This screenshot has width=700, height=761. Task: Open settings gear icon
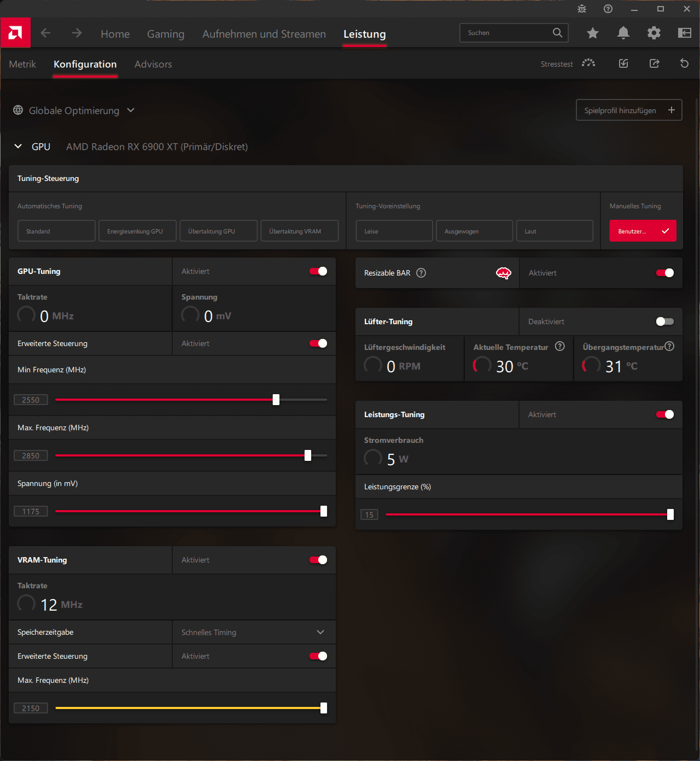[654, 33]
